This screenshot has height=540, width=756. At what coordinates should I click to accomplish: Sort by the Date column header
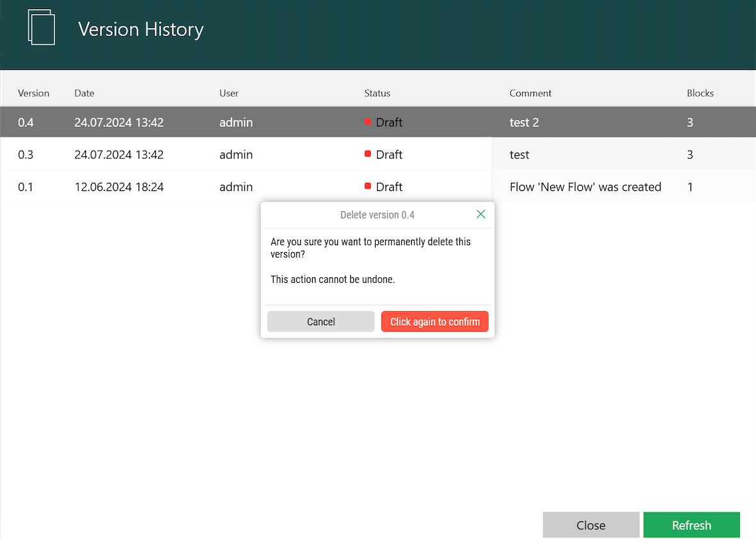click(x=85, y=93)
